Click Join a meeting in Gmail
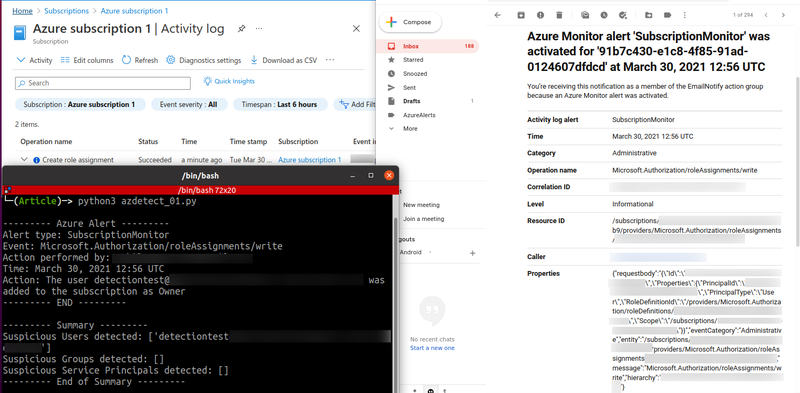The height and width of the screenshot is (393, 800). click(x=423, y=218)
